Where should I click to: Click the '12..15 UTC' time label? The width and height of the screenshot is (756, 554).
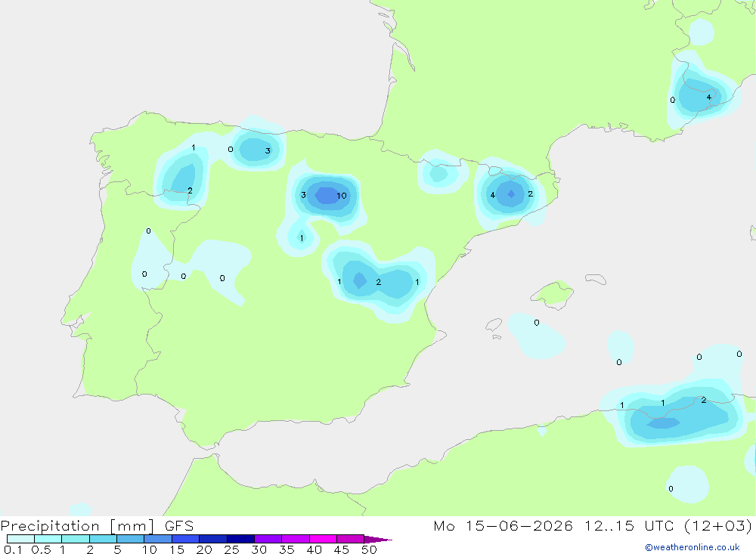629,525
